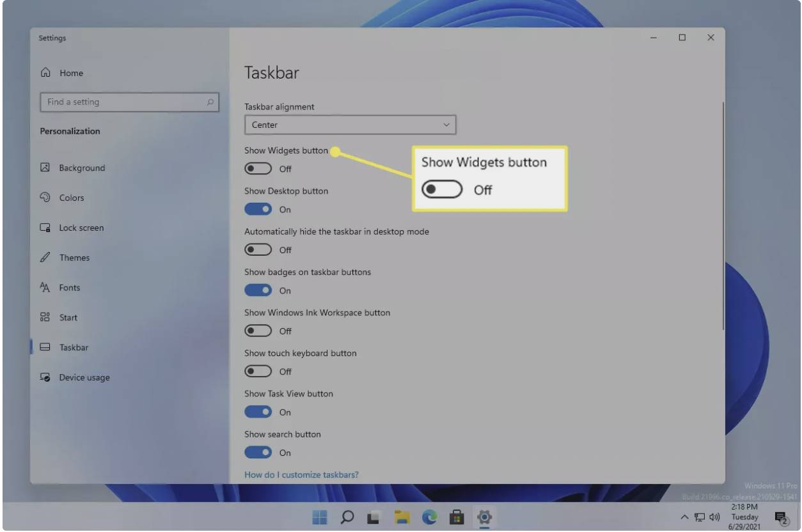Select Start in the Personalization menu
The image size is (802, 532).
68,318
